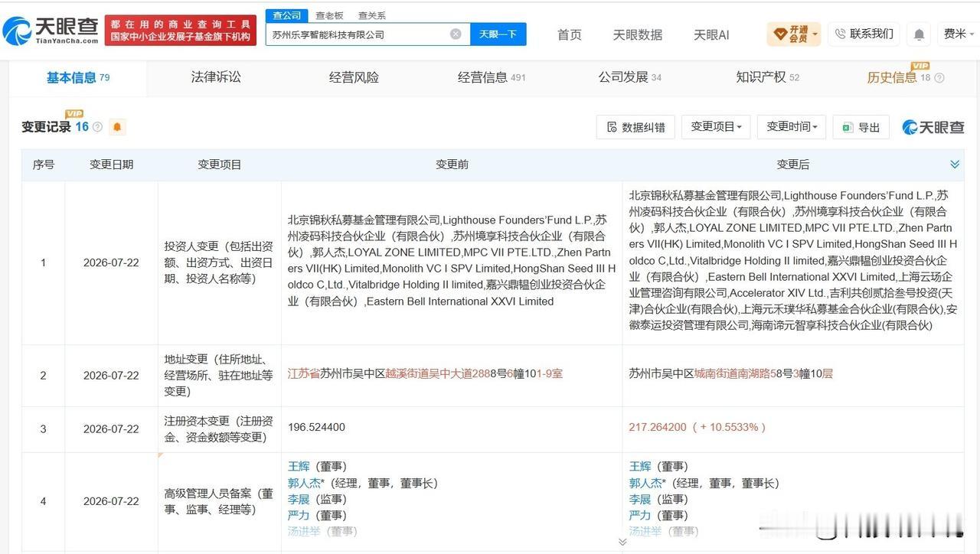The height and width of the screenshot is (554, 980).
Task: Select the 查老板 search mode tab
Action: tap(329, 15)
